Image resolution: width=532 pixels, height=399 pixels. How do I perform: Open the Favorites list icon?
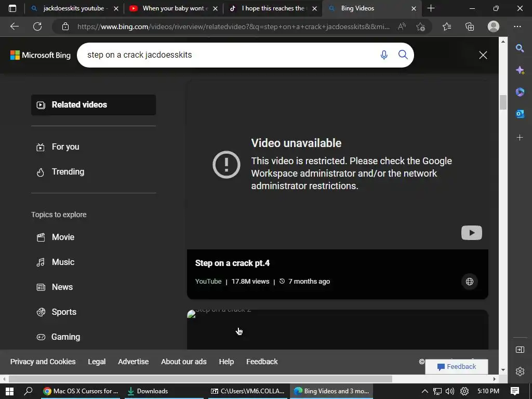point(447,26)
